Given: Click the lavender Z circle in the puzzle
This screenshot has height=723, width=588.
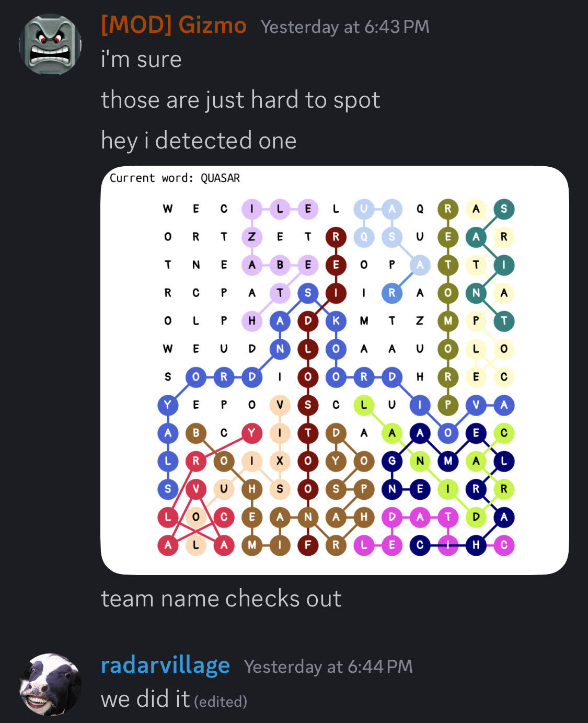Looking at the screenshot, I should coord(252,237).
